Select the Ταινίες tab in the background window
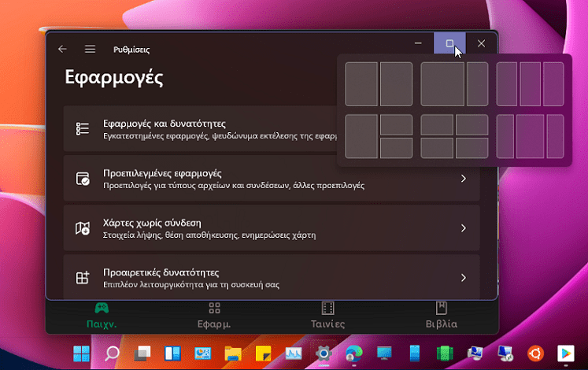 [x=327, y=316]
